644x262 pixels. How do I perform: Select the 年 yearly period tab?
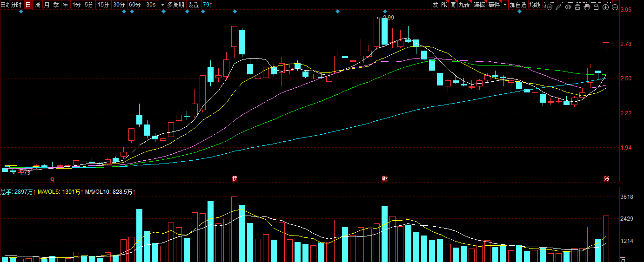66,5
